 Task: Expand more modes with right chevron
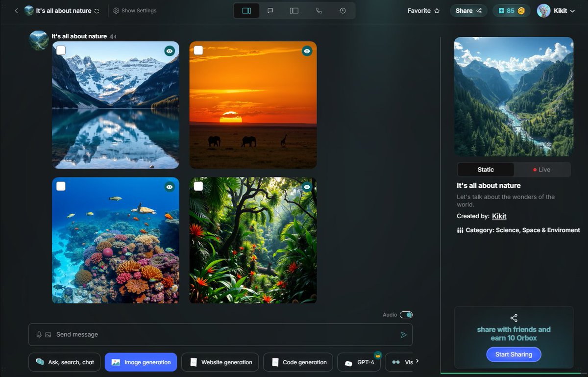[x=417, y=361]
